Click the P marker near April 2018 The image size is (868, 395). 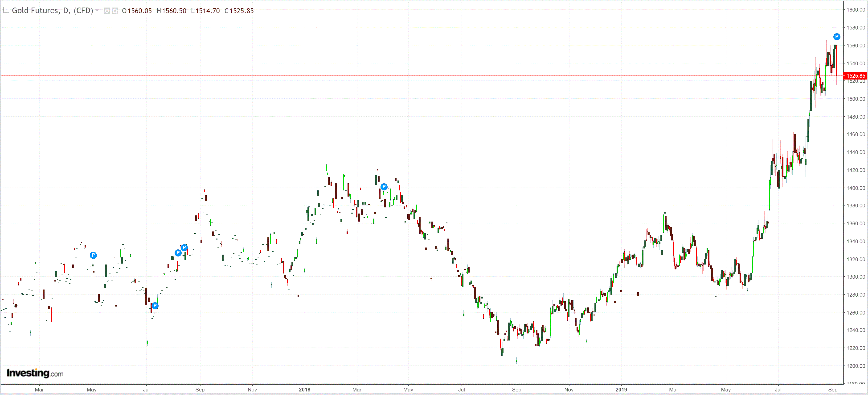click(x=384, y=187)
